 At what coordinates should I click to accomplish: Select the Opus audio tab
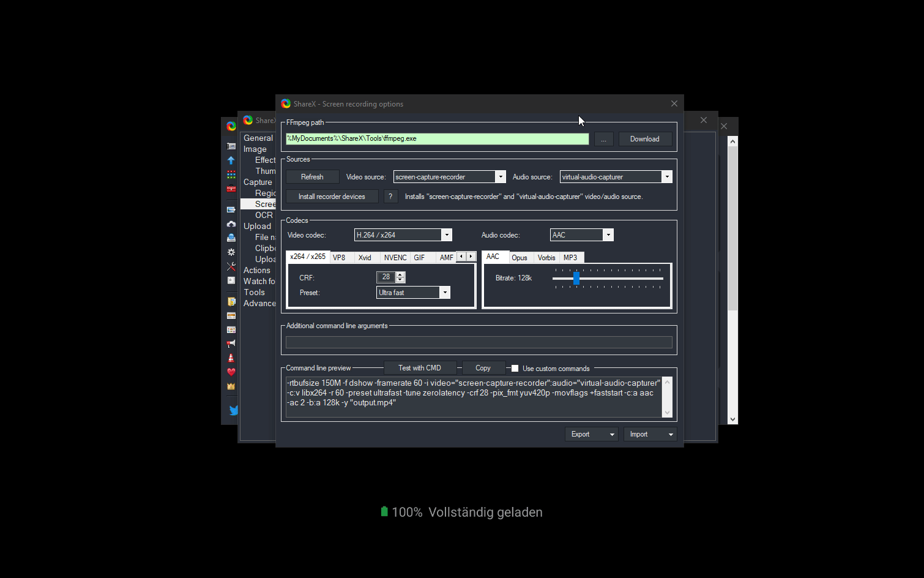[520, 257]
